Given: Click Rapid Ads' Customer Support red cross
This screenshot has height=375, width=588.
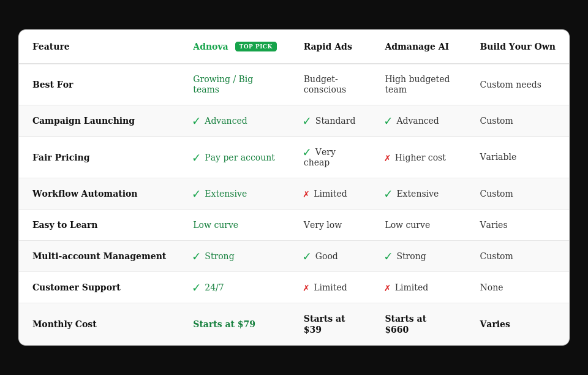Looking at the screenshot, I should coord(306,287).
